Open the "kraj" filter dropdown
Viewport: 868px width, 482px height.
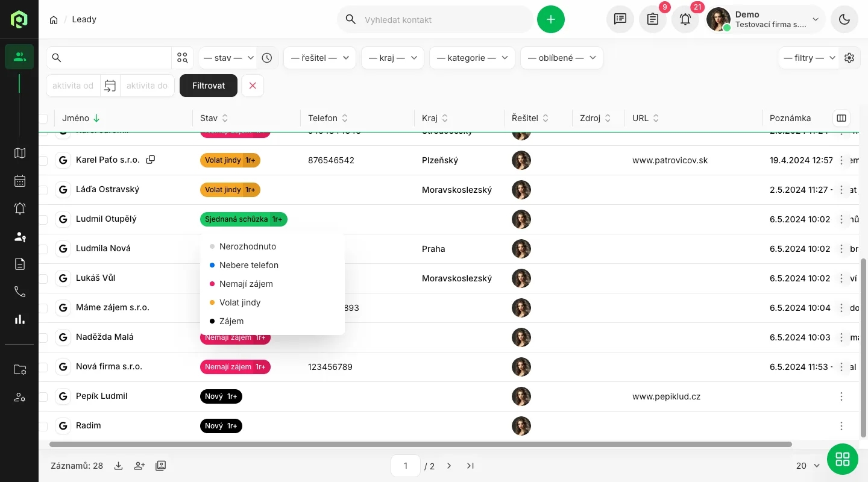click(x=392, y=58)
